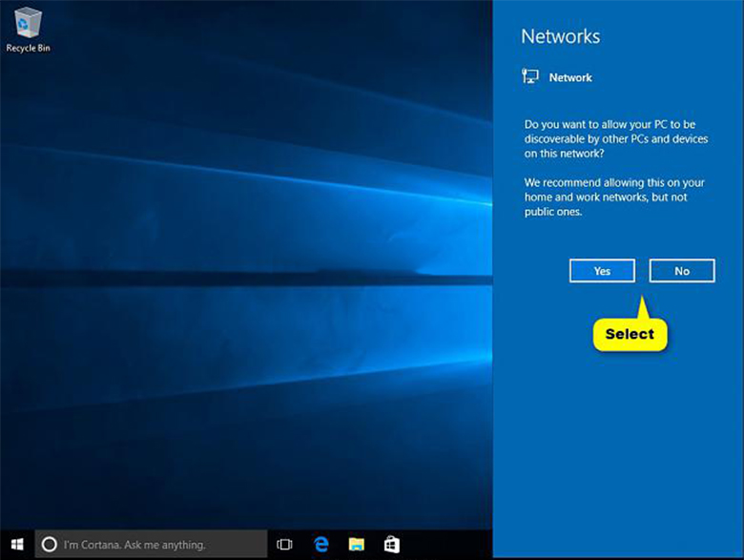Open the Store from the taskbar
The width and height of the screenshot is (744, 560).
(391, 545)
